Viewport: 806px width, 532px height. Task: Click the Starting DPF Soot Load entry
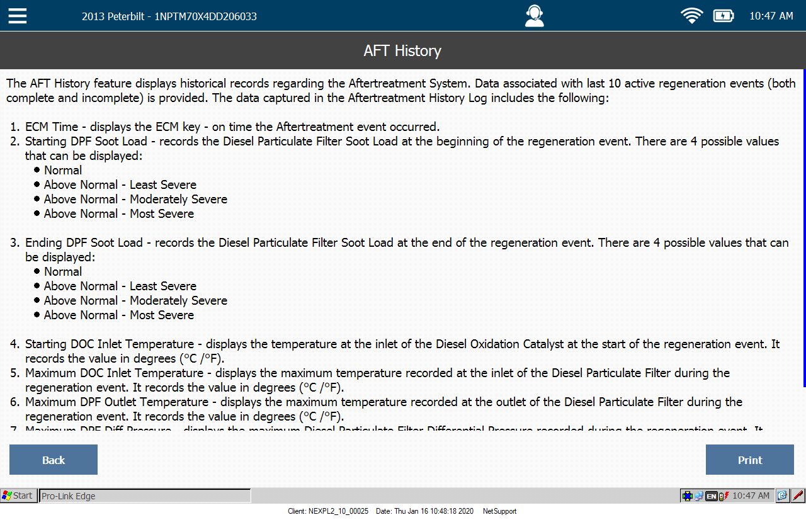87,142
